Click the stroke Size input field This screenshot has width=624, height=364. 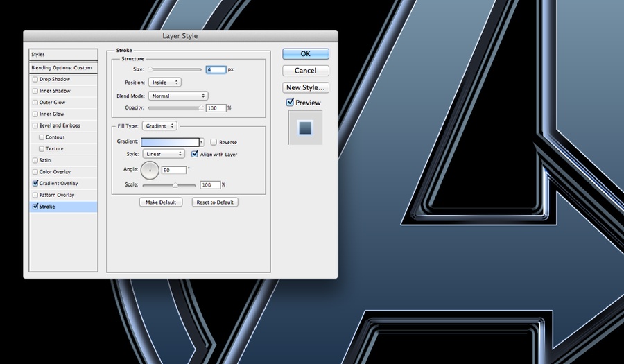pos(216,69)
